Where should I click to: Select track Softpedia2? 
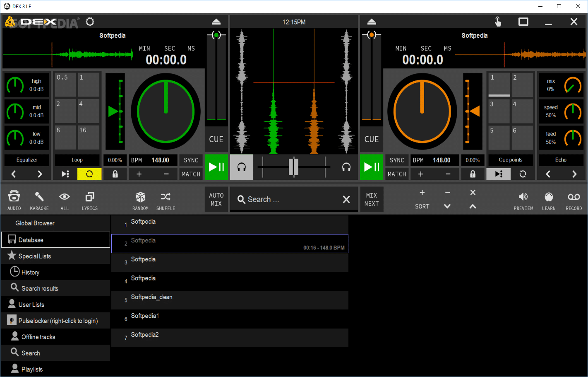[x=230, y=338]
